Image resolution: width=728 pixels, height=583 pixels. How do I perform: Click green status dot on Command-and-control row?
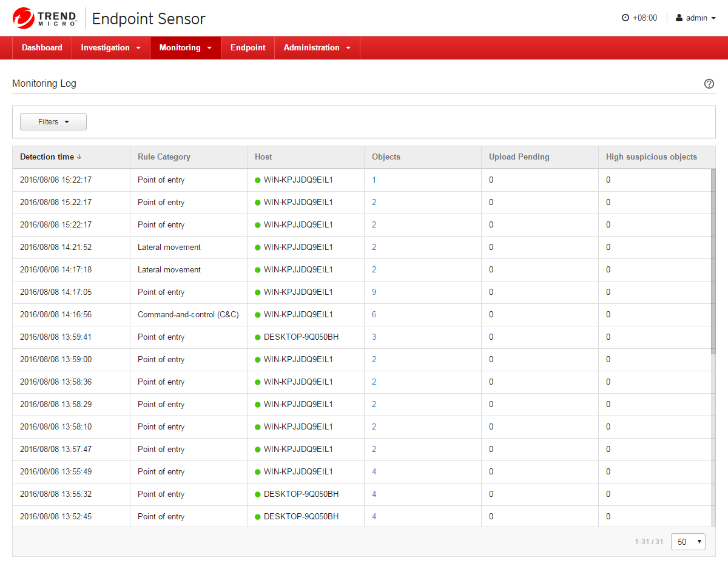click(x=258, y=315)
